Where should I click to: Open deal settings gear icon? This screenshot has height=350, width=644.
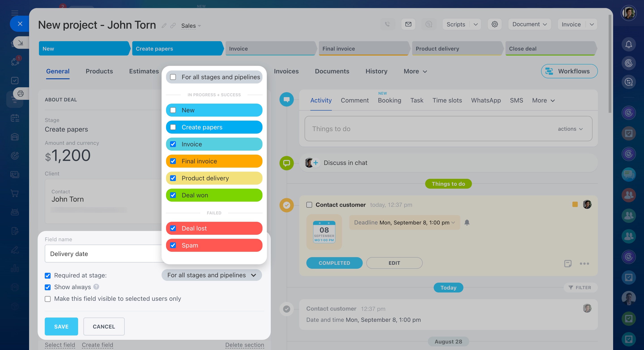click(494, 24)
